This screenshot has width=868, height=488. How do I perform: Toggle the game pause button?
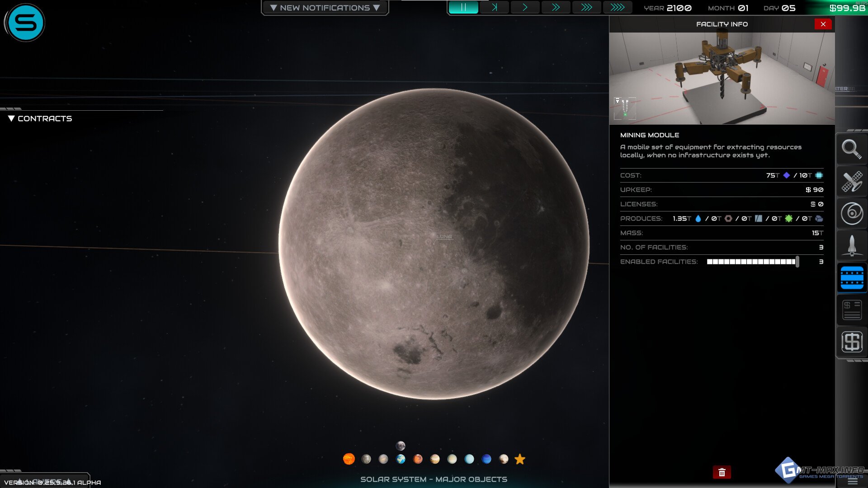[463, 8]
